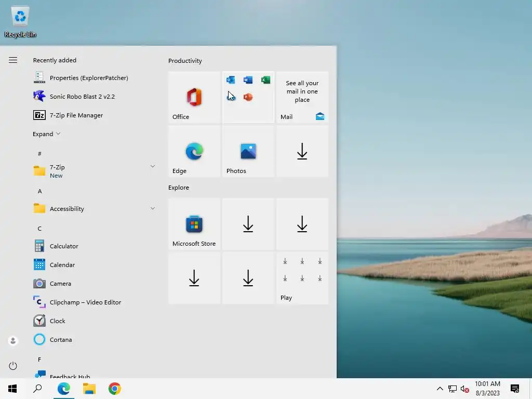Open the Photos tile

(x=248, y=151)
